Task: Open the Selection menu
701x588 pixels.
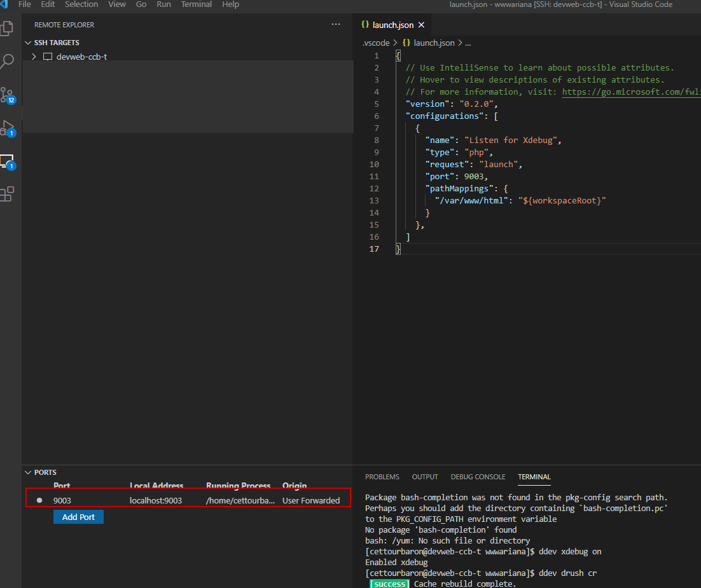Action: [x=81, y=4]
